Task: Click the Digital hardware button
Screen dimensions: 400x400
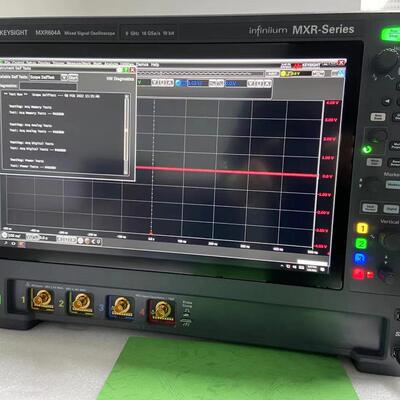Action: [391, 209]
